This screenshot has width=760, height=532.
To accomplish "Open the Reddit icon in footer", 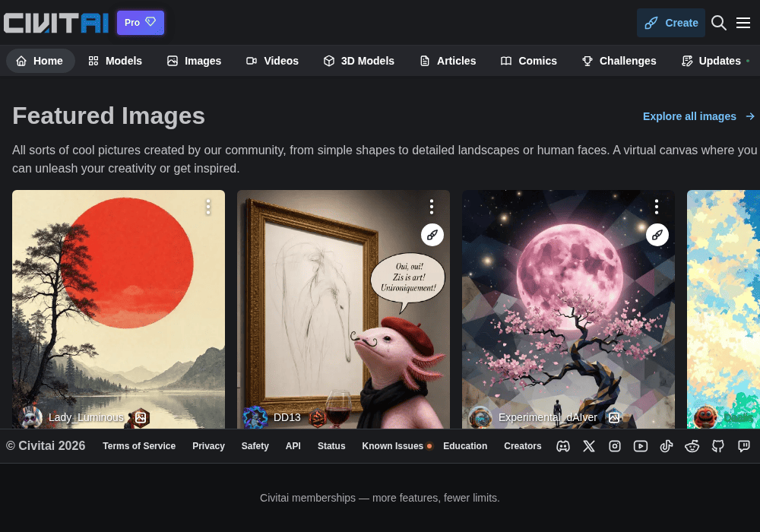I will (x=692, y=446).
